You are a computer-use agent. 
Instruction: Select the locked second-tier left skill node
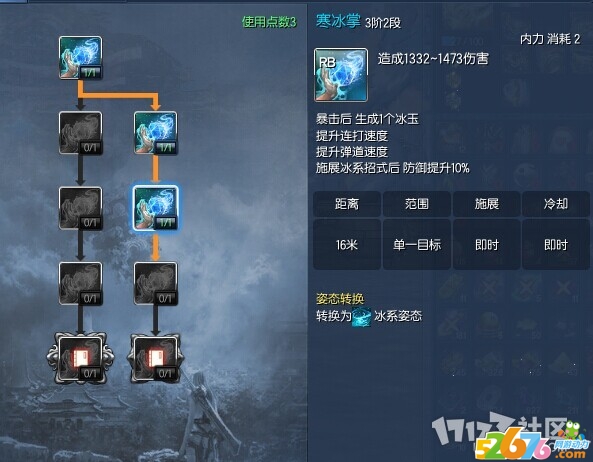pos(81,133)
